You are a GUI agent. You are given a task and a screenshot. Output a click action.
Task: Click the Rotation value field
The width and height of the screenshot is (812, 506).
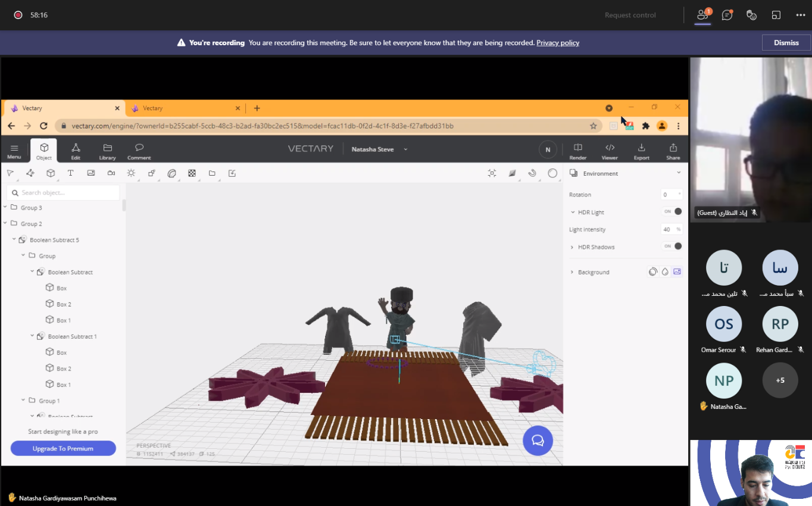click(x=673, y=195)
